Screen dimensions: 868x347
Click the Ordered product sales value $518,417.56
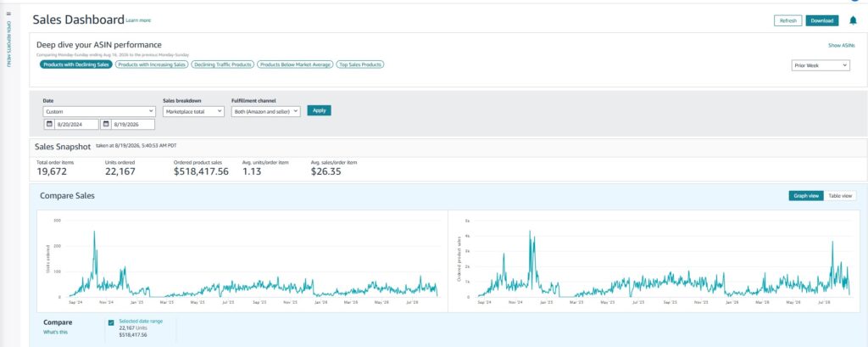[x=201, y=172]
